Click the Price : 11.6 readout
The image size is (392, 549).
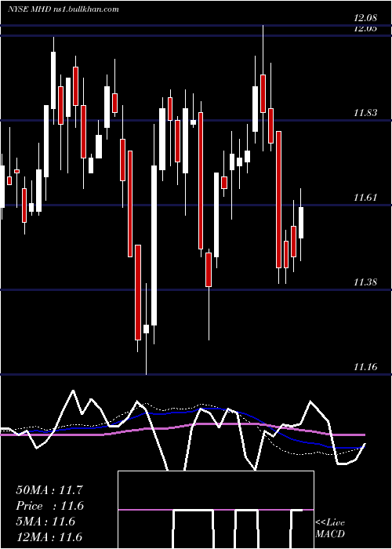coord(49,506)
